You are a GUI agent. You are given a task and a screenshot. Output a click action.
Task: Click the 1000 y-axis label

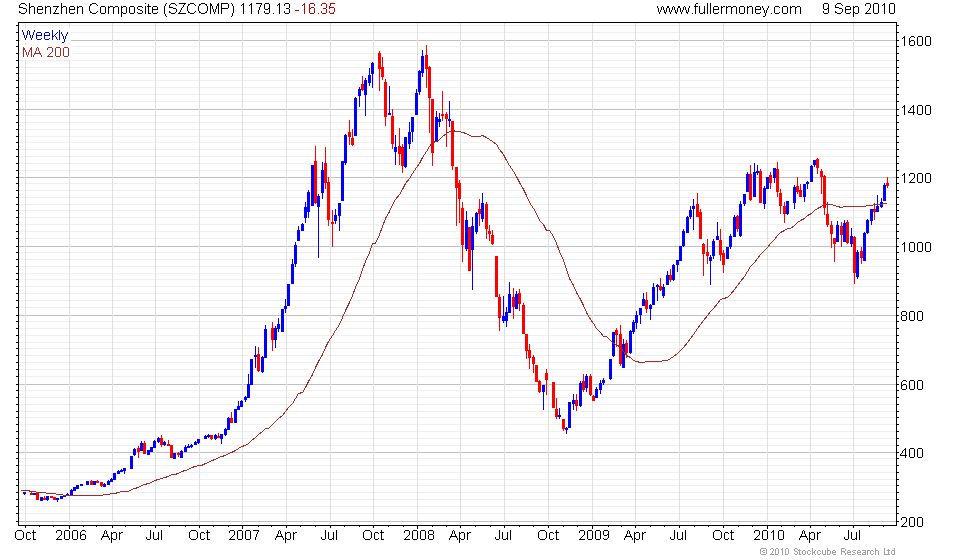(916, 248)
